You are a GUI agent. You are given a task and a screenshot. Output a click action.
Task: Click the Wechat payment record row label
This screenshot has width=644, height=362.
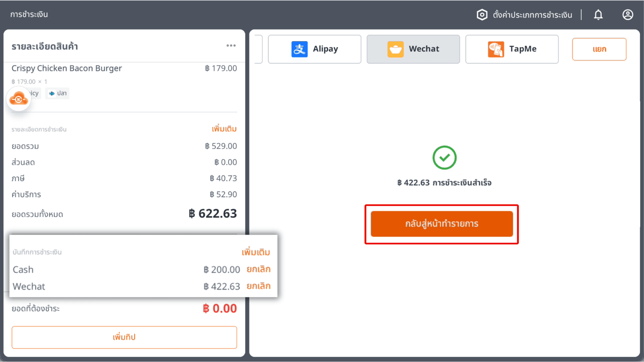(29, 286)
